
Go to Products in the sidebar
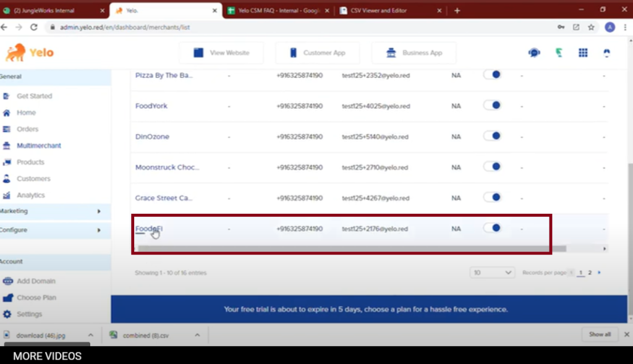(x=30, y=162)
